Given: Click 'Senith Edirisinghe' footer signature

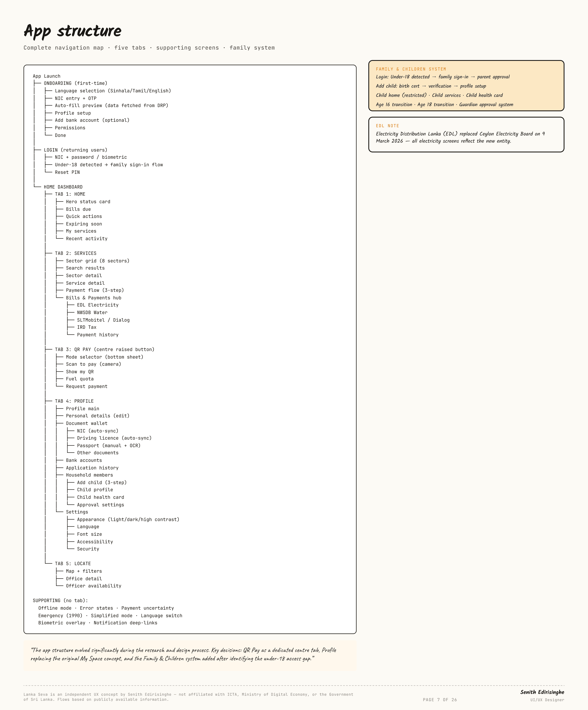Looking at the screenshot, I should (x=542, y=692).
